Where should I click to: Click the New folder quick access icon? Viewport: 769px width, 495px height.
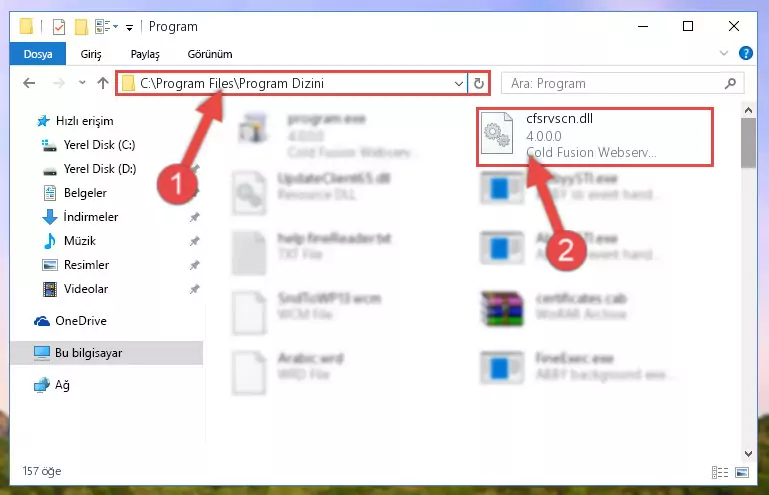[x=81, y=26]
